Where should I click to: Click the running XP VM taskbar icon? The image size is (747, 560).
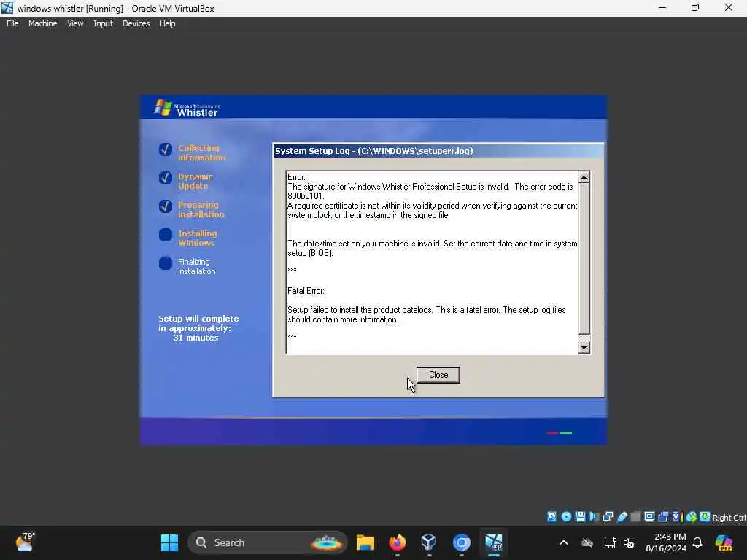point(494,542)
